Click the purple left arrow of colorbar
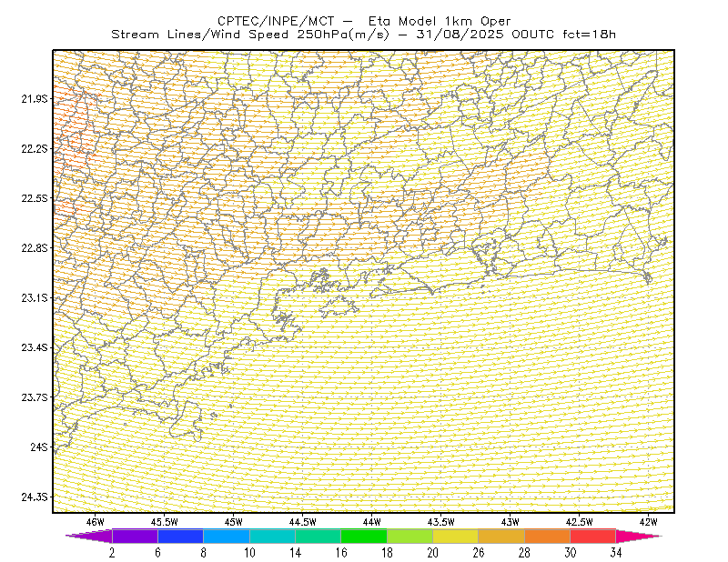Image resolution: width=728 pixels, height=562 pixels. (x=89, y=536)
